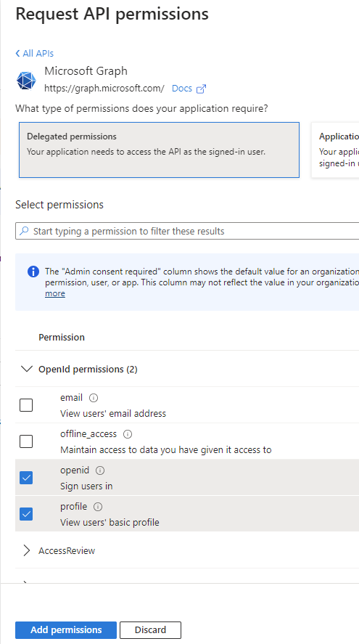Go back to All APIs
Screen dimensions: 359x644
click(35, 54)
